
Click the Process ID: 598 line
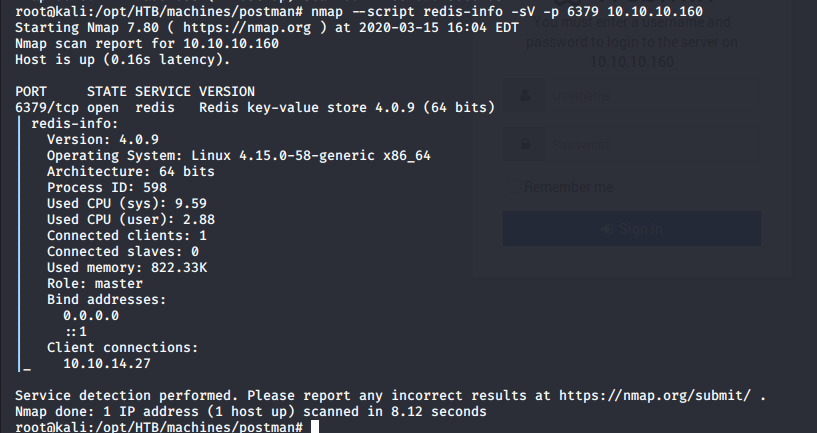click(107, 187)
